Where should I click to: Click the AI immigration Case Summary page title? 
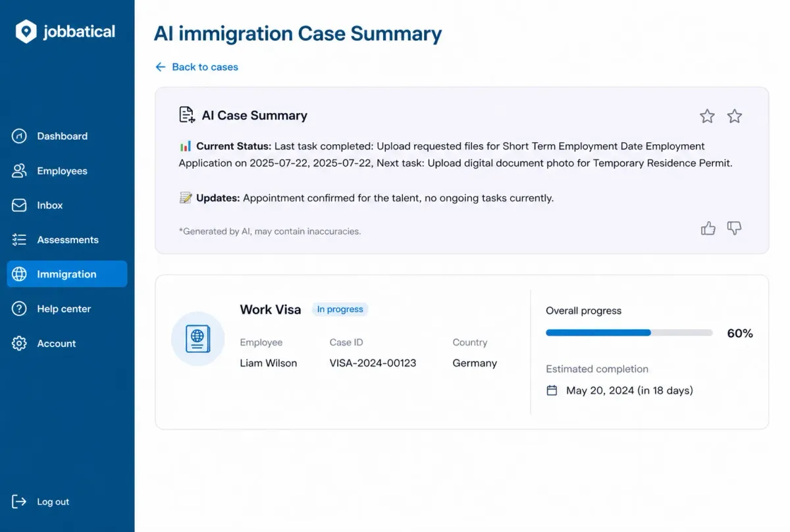click(298, 34)
